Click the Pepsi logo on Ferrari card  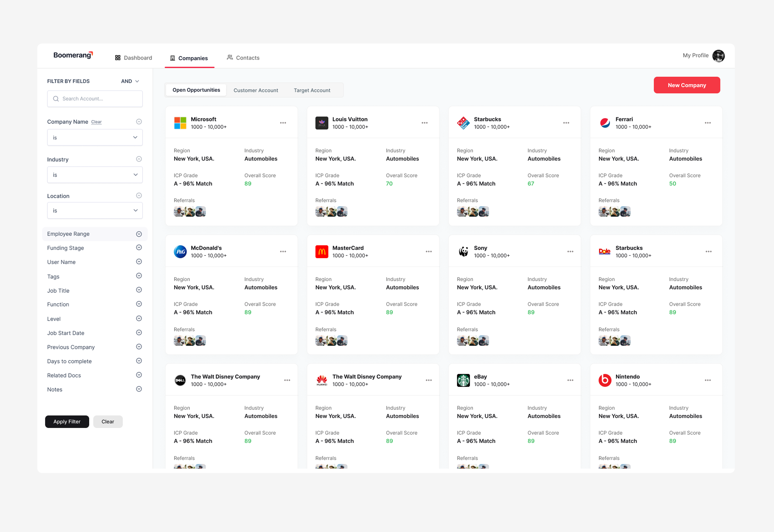605,123
